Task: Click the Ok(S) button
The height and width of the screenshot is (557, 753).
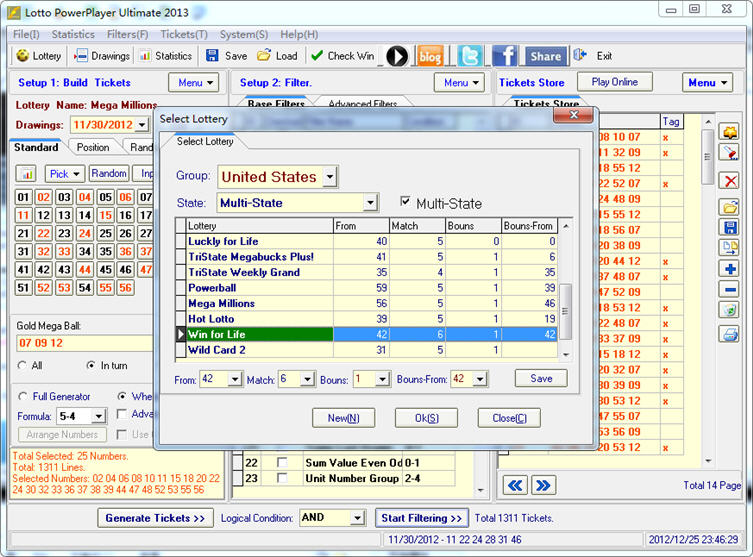Action: 426,418
